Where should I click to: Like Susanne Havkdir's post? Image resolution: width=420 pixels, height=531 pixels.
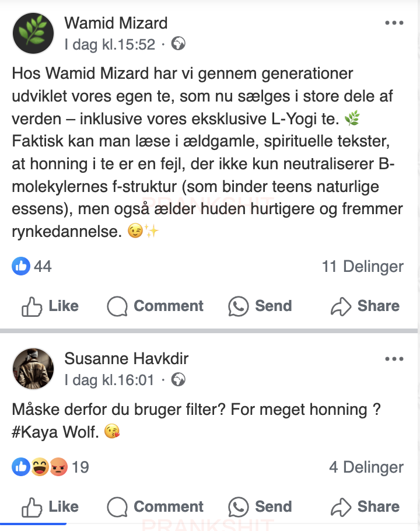tap(50, 506)
